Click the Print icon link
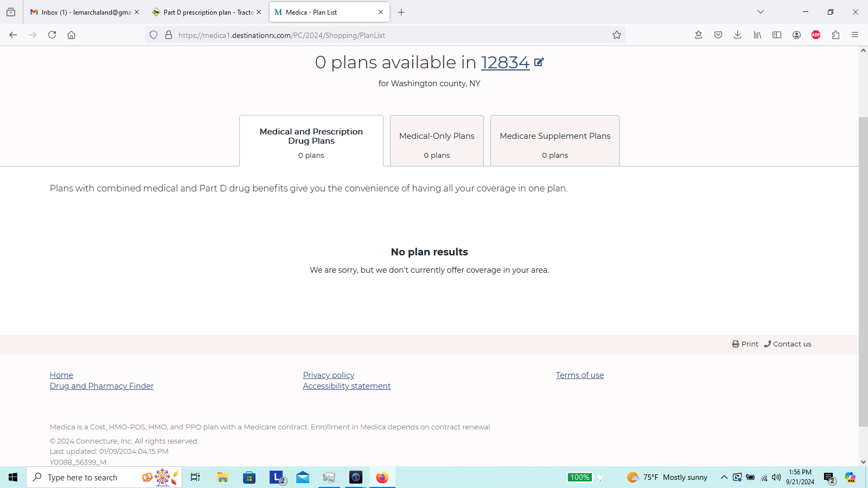This screenshot has height=488, width=868. click(x=745, y=344)
